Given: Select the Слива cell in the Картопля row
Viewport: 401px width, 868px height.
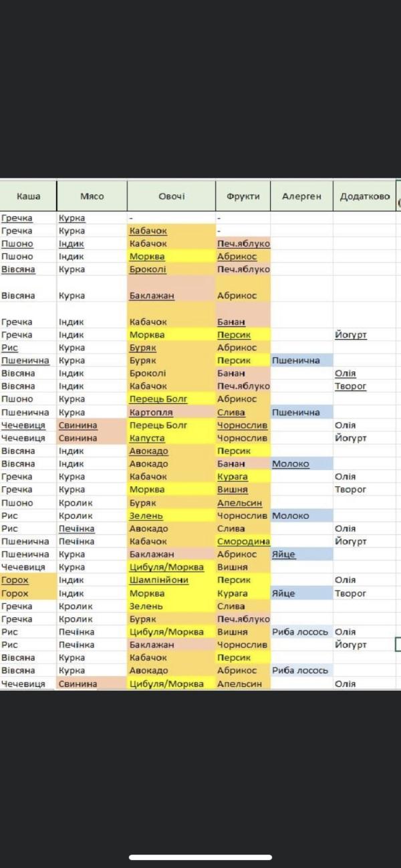Looking at the screenshot, I should [243, 413].
